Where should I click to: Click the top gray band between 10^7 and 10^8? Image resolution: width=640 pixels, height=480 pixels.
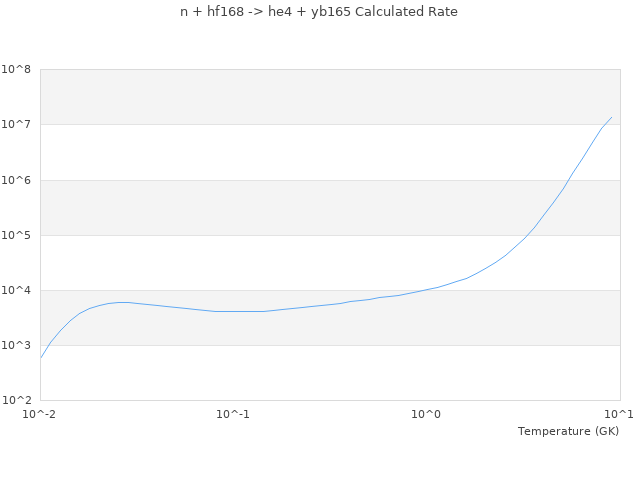click(x=330, y=97)
